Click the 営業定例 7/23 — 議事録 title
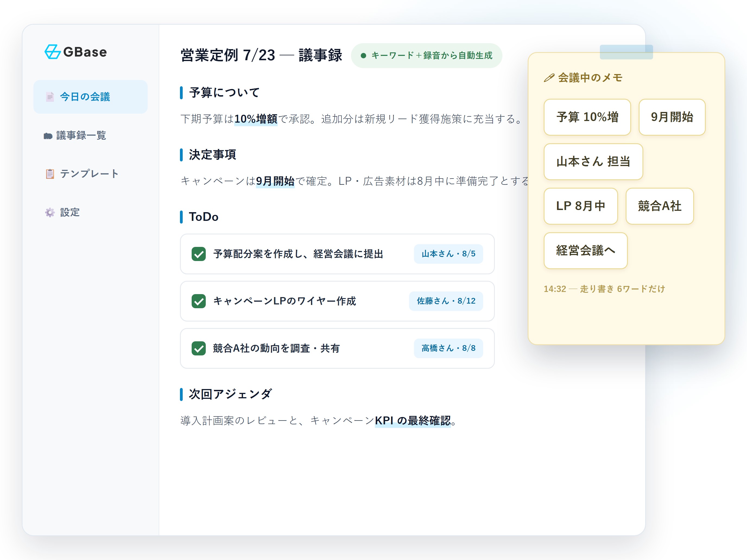The width and height of the screenshot is (747, 560). (261, 55)
